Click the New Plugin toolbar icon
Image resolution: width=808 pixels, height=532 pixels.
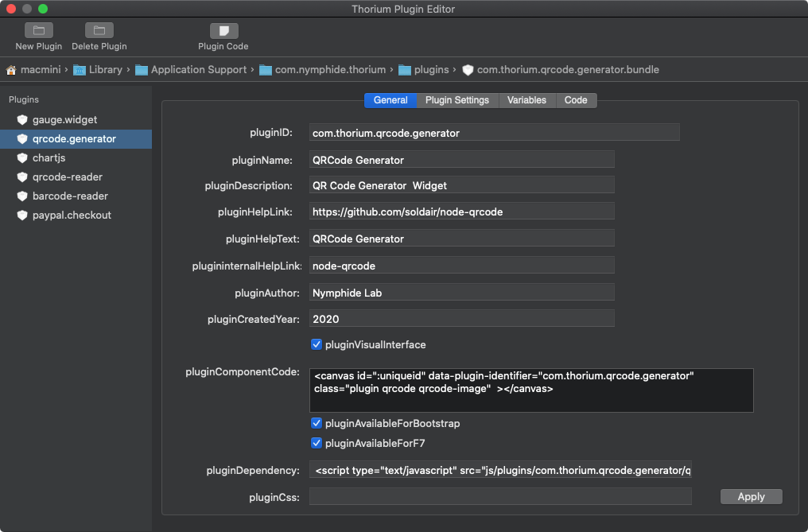pos(38,31)
